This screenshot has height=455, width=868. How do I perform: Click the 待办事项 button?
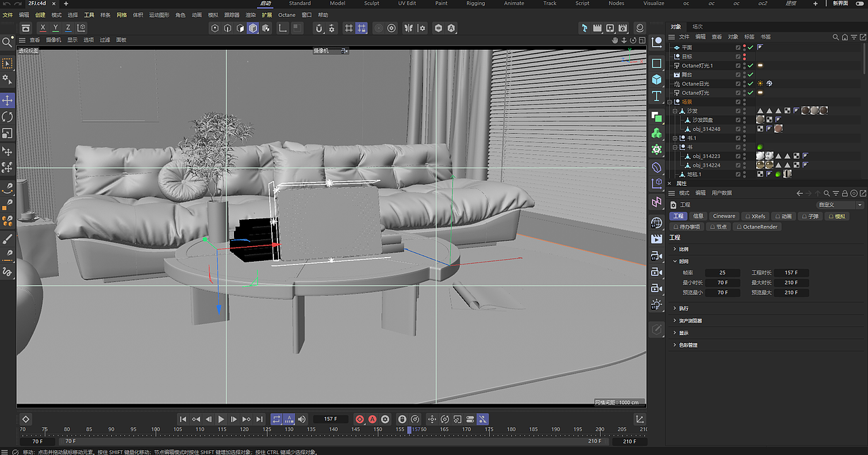pos(687,227)
